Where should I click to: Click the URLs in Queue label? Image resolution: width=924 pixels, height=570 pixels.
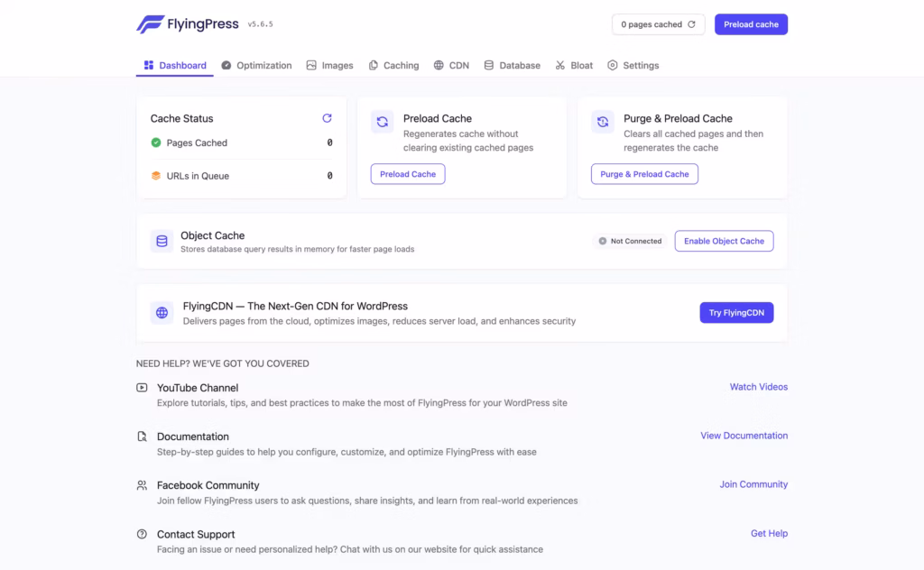tap(198, 176)
